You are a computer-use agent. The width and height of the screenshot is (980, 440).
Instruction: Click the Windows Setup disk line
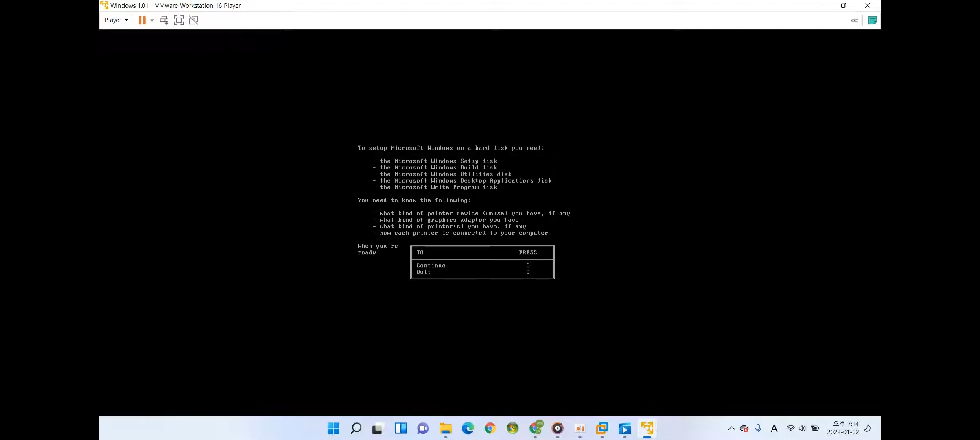click(x=435, y=161)
